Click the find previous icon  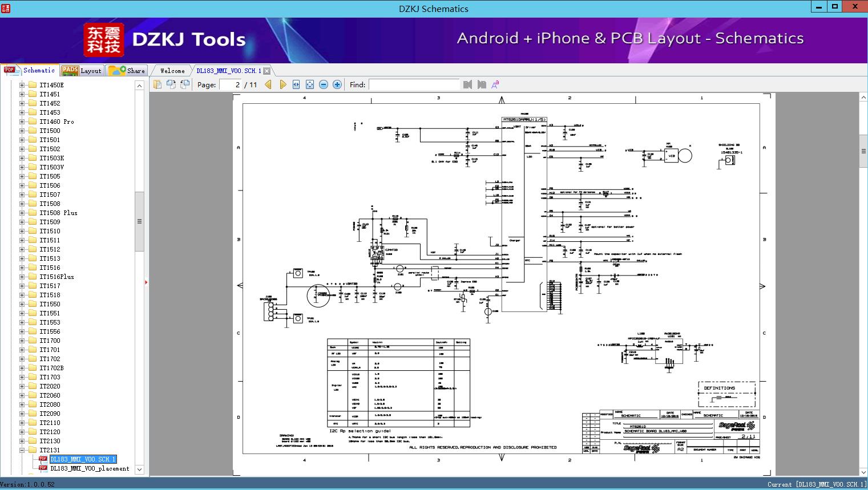click(x=468, y=84)
